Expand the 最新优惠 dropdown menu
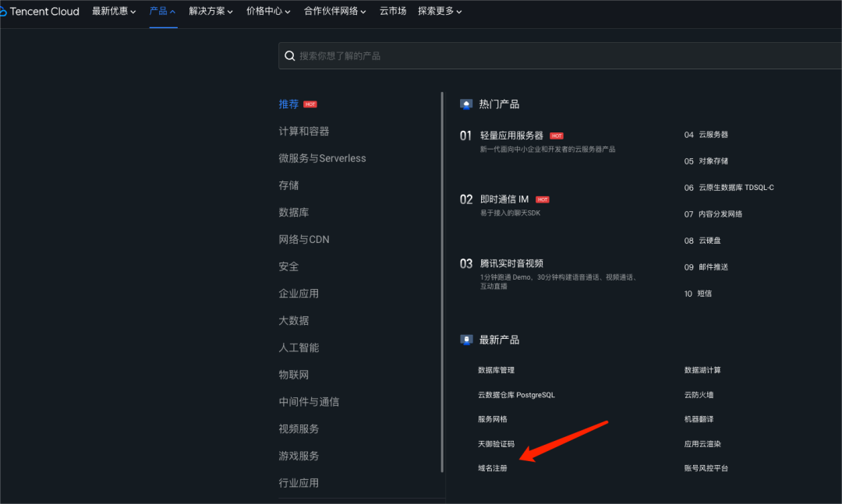The image size is (842, 504). coord(114,11)
